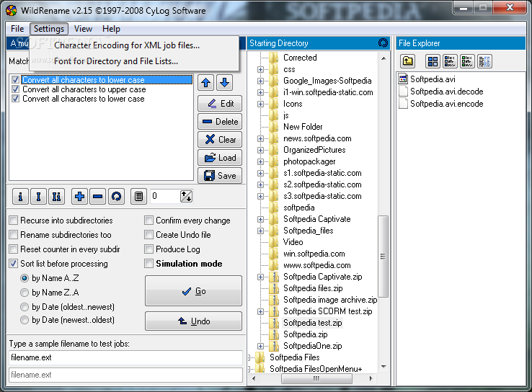Enable Simulation mode
The image size is (532, 392).
click(148, 264)
